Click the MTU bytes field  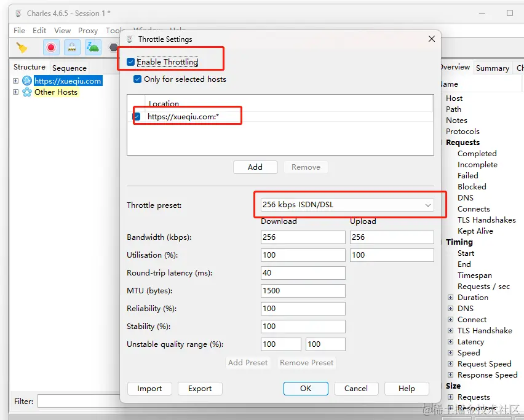pos(303,291)
